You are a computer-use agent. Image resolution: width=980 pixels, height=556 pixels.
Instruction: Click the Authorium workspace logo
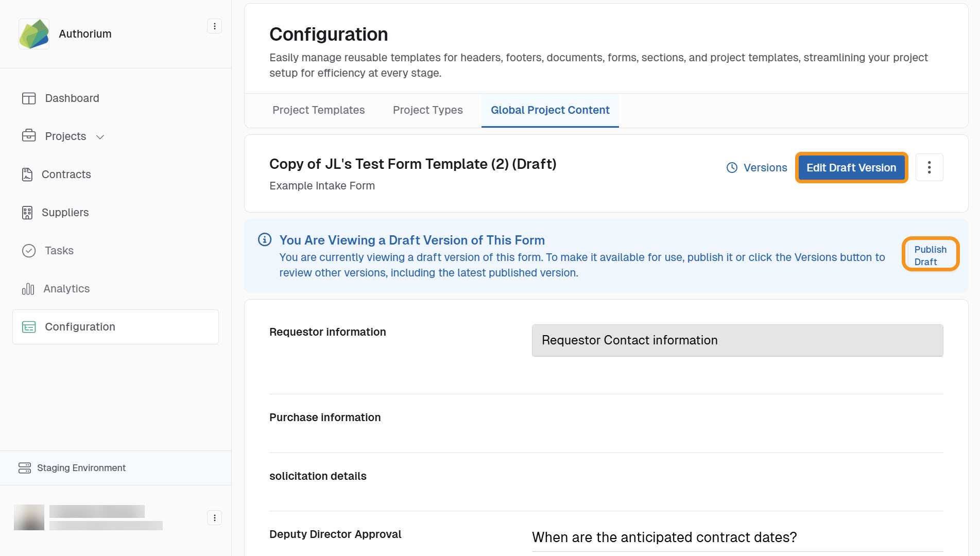click(33, 33)
